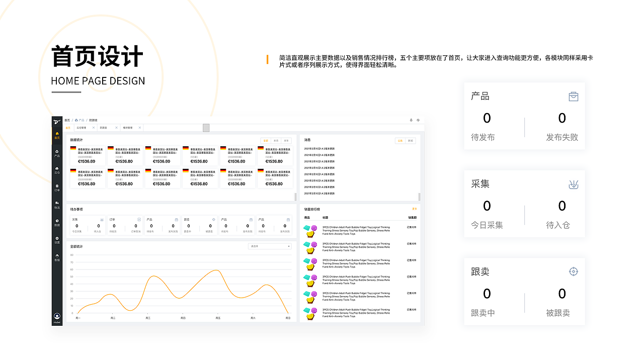Select 本年 filter in 数据统计
Viewport: 644px width, 362px height.
tap(286, 141)
